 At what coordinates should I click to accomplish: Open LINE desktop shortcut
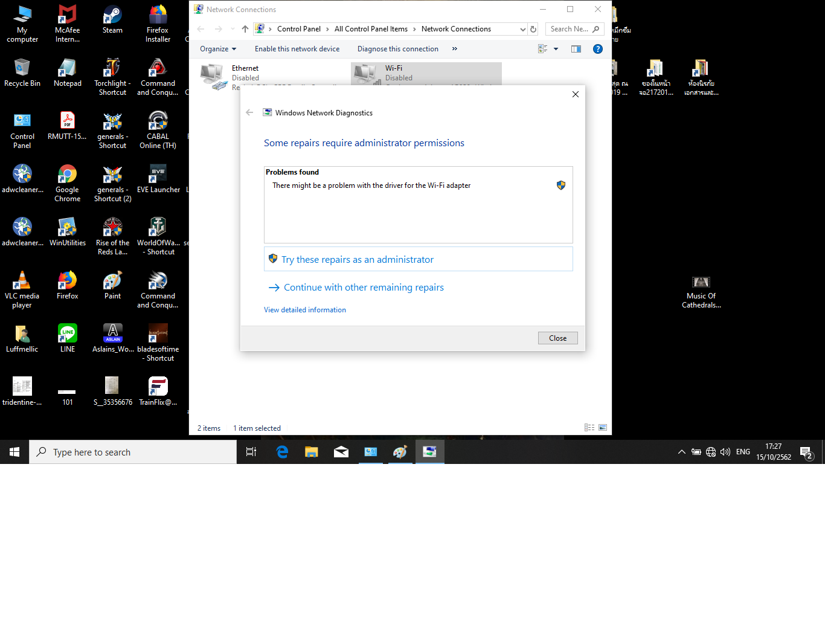point(68,339)
